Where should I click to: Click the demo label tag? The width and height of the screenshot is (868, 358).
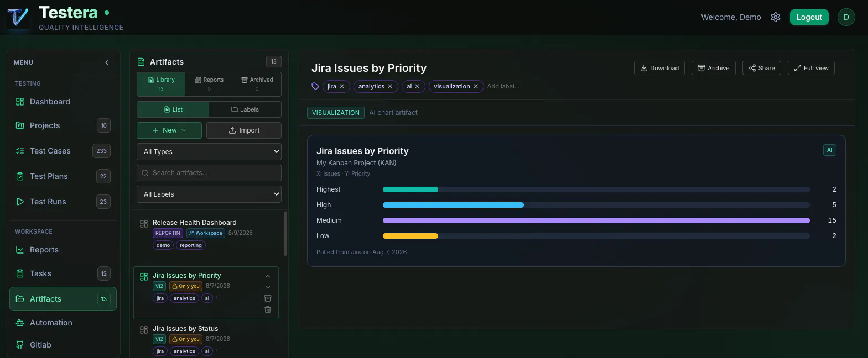click(163, 245)
